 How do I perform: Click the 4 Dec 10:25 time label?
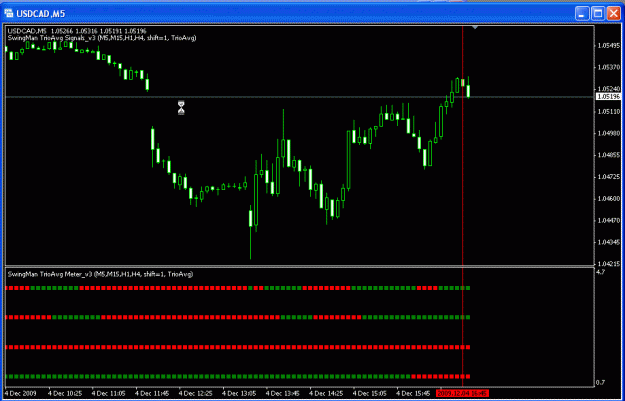coord(65,393)
